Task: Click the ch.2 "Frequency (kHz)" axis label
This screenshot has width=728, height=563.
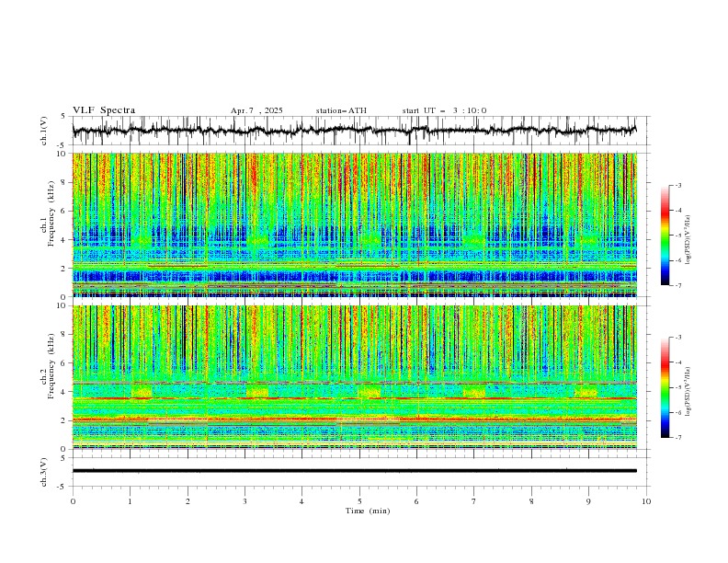Action: (51, 366)
